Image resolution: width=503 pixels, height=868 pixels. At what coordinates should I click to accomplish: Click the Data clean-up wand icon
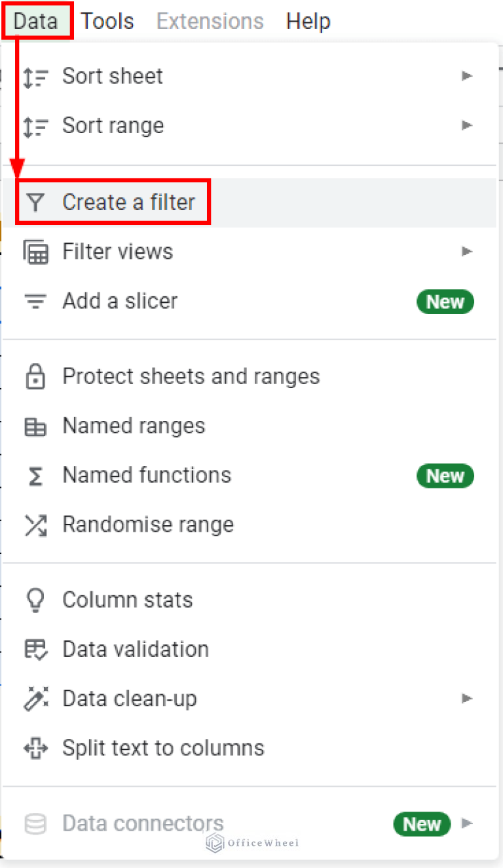point(36,698)
